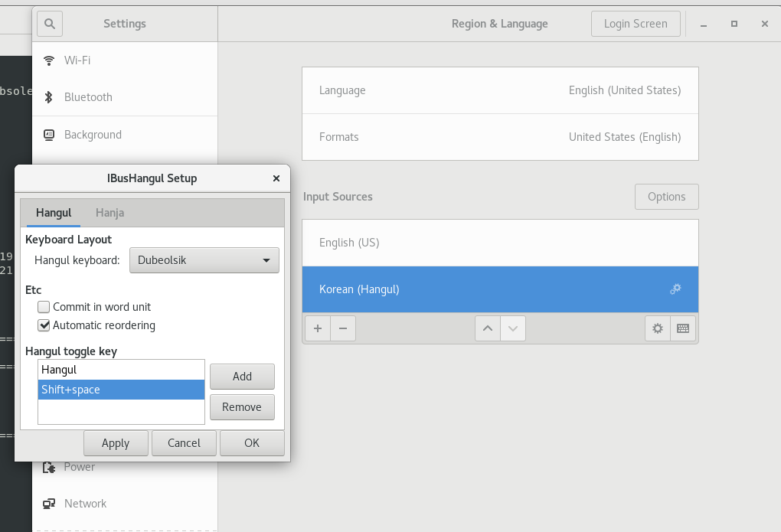Close the IBusHangul Setup dialog
781x532 pixels.
tap(276, 178)
